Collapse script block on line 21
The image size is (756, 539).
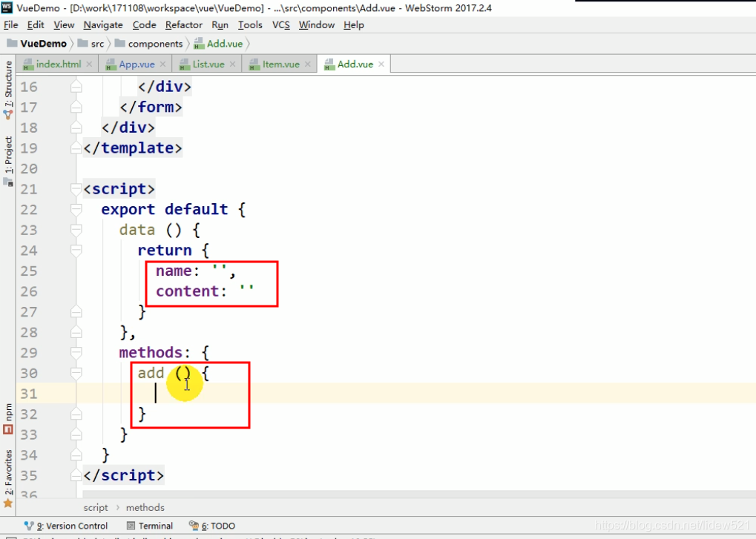pos(76,189)
